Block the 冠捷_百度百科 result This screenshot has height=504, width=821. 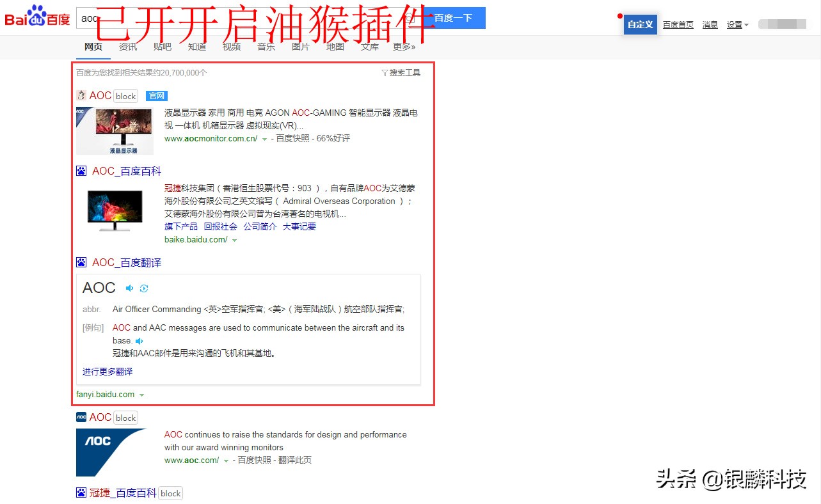coord(170,492)
